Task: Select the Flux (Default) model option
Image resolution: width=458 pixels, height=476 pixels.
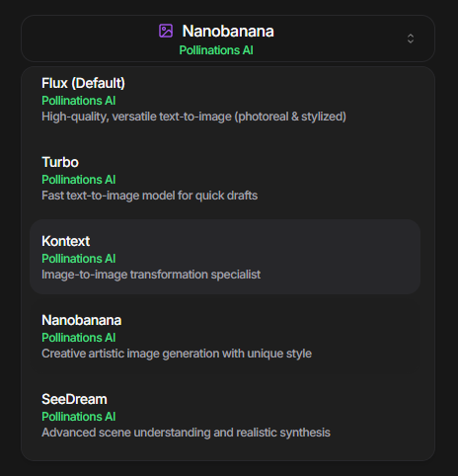Action: click(225, 100)
